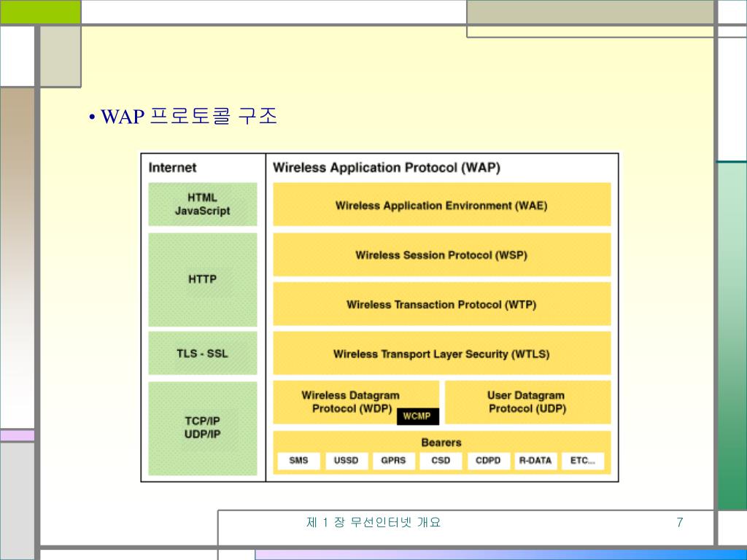Click the 'R-DATA' bearer box
747x560 pixels.
click(535, 461)
